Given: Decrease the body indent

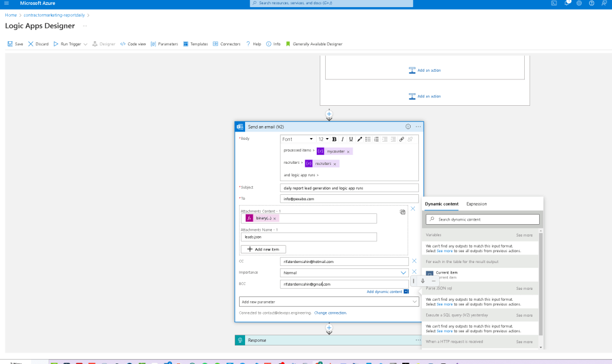Looking at the screenshot, I should point(385,139).
